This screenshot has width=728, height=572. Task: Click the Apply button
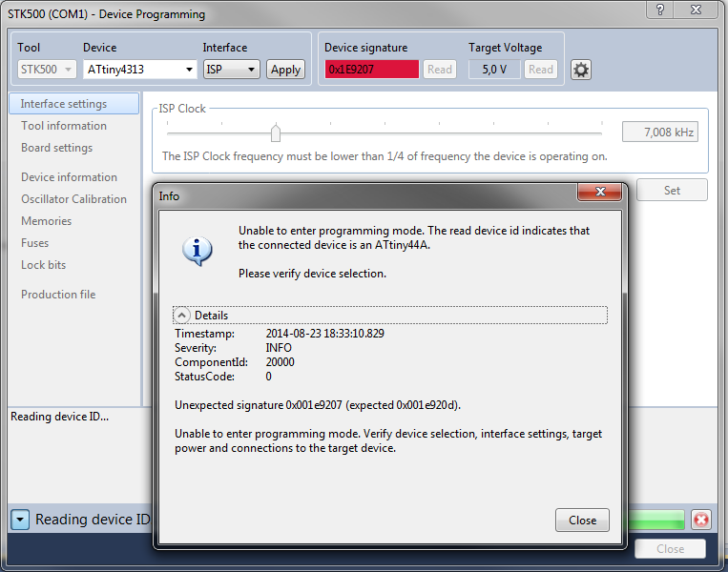[x=285, y=70]
